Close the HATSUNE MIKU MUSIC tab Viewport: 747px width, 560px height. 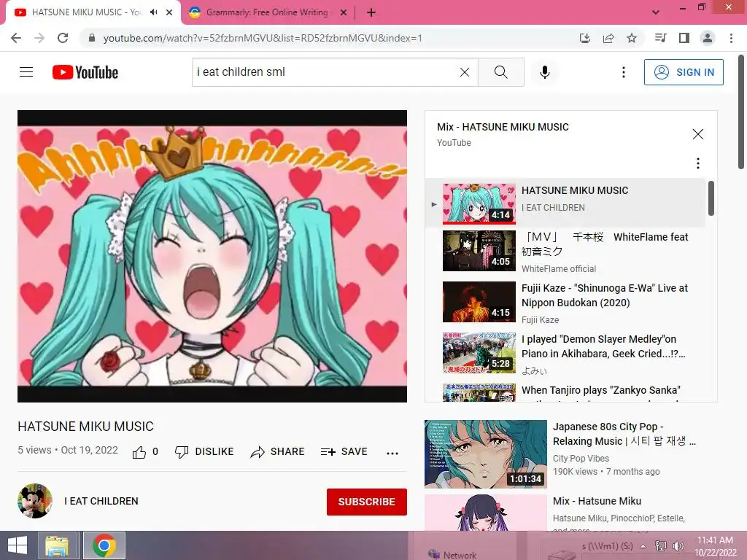(x=169, y=12)
